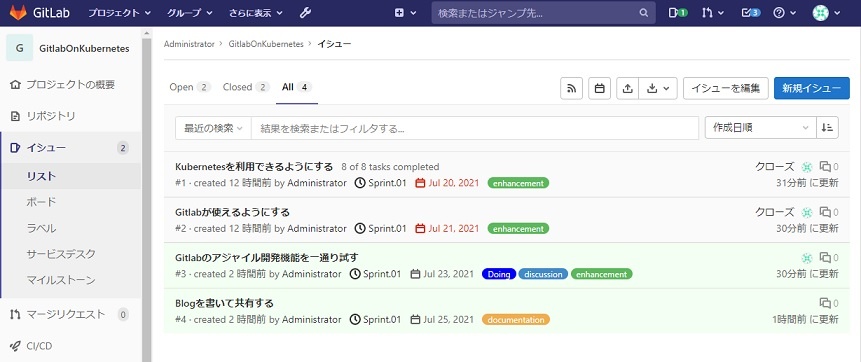Click the イシューを編集 button

point(725,88)
